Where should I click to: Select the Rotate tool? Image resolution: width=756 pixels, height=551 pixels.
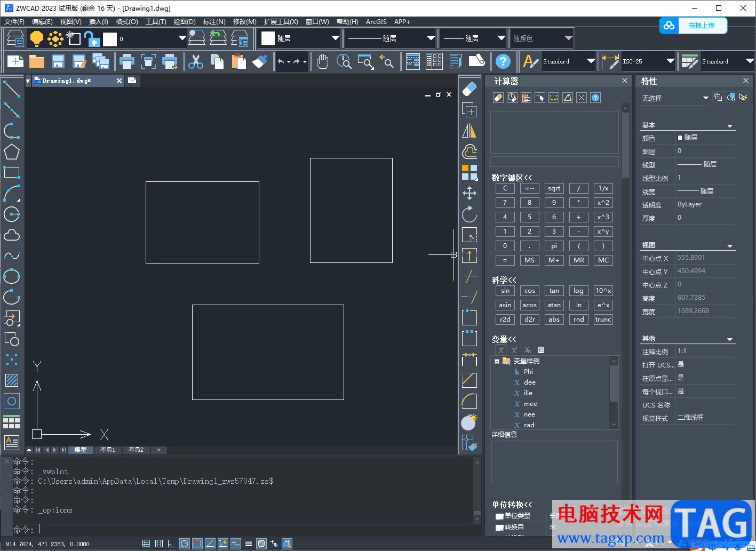tap(469, 214)
